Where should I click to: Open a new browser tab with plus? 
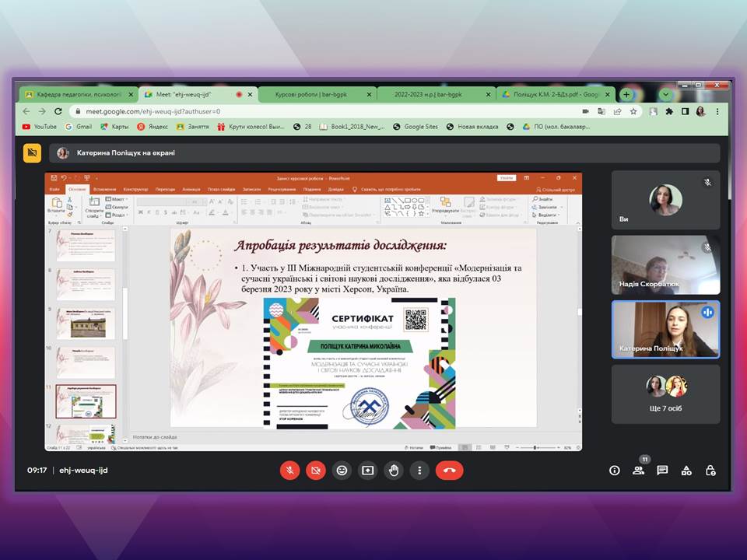pos(626,94)
